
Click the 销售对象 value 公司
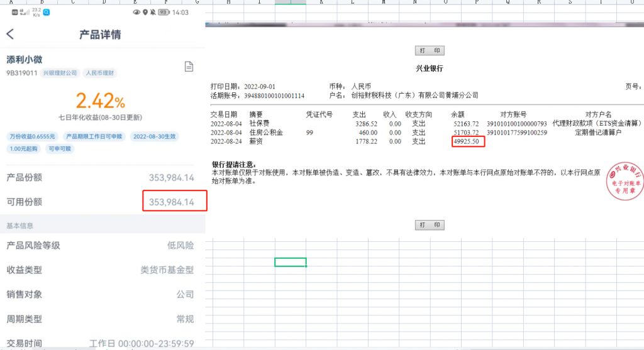click(185, 295)
